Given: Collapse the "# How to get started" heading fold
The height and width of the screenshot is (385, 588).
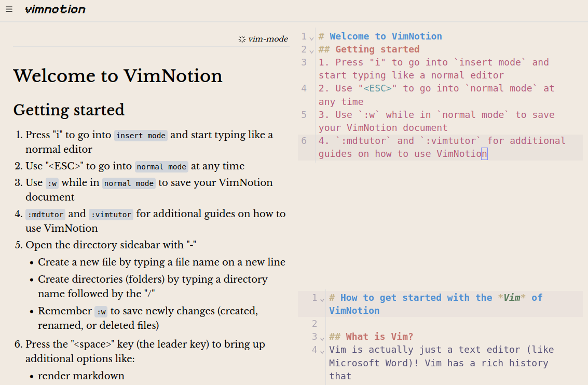Looking at the screenshot, I should 322,299.
